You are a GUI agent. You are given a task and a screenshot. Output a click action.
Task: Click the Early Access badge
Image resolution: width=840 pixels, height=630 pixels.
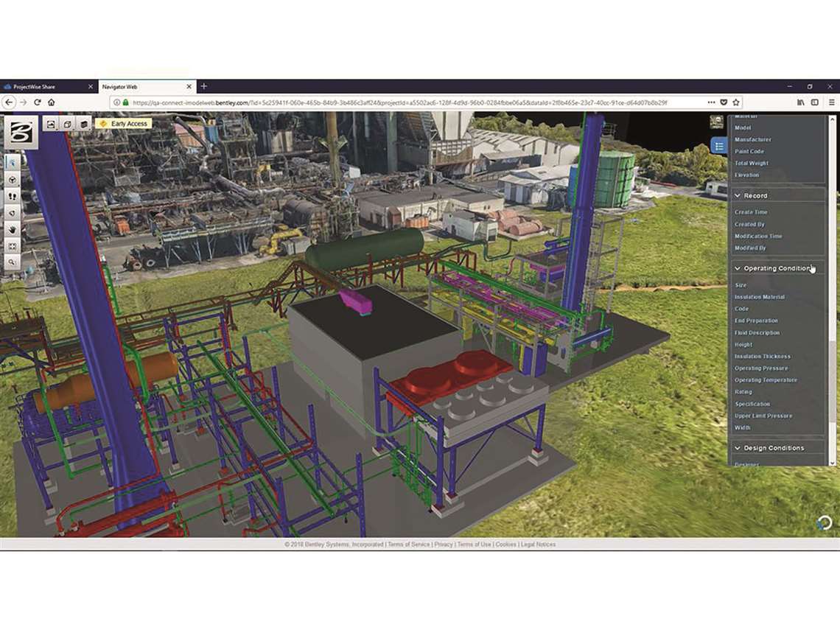[x=124, y=124]
